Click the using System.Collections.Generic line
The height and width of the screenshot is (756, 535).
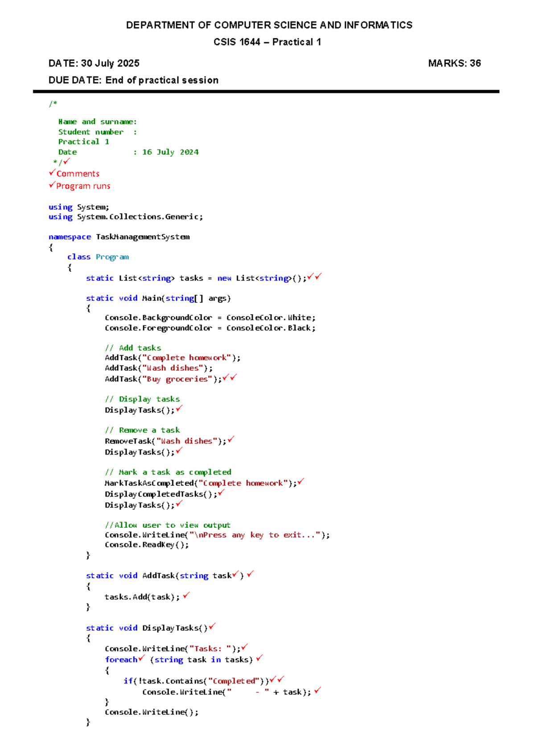(126, 217)
